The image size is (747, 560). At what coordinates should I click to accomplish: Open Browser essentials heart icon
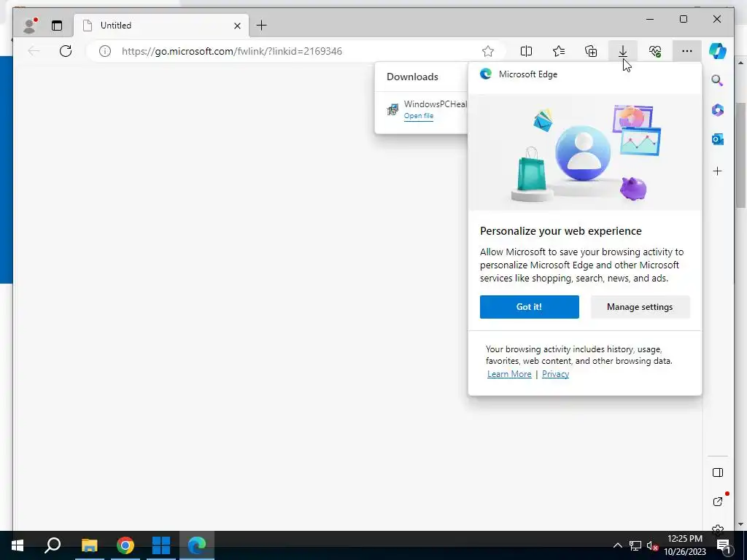pyautogui.click(x=655, y=51)
